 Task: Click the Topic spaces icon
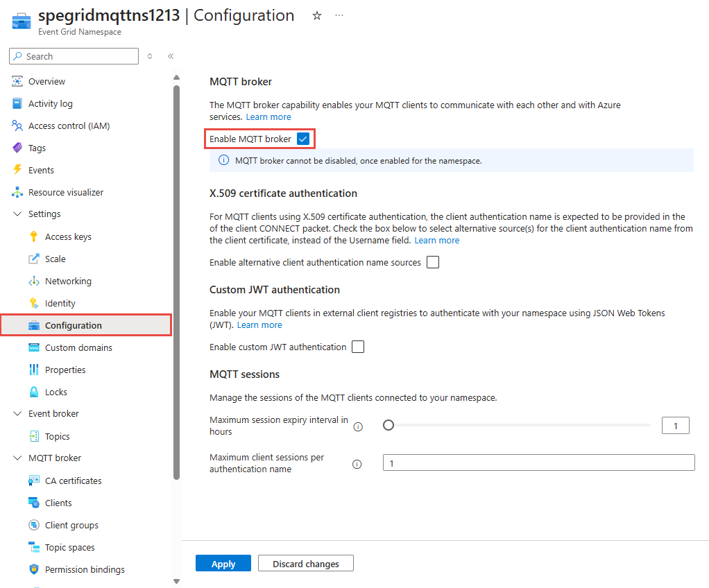[33, 547]
